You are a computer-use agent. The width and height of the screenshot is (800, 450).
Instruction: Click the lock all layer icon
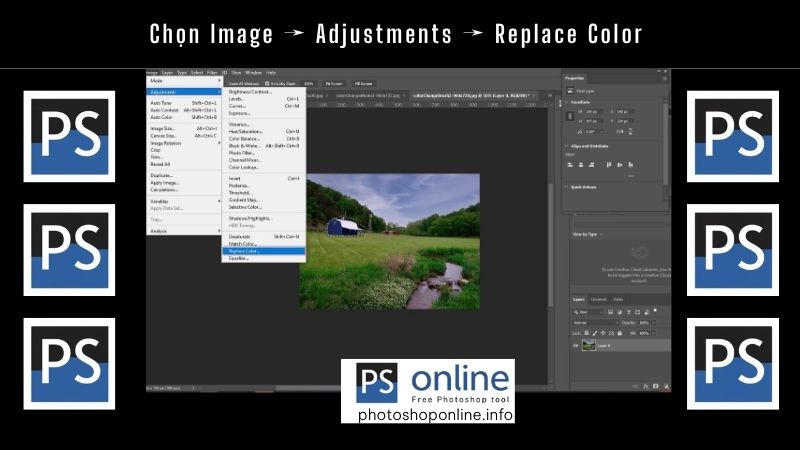coord(620,333)
